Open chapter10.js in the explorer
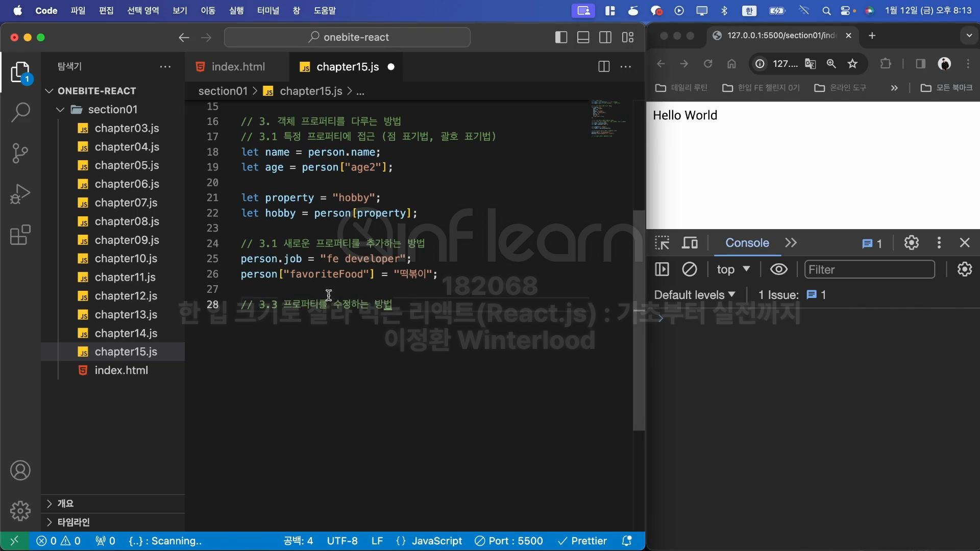 (x=126, y=259)
